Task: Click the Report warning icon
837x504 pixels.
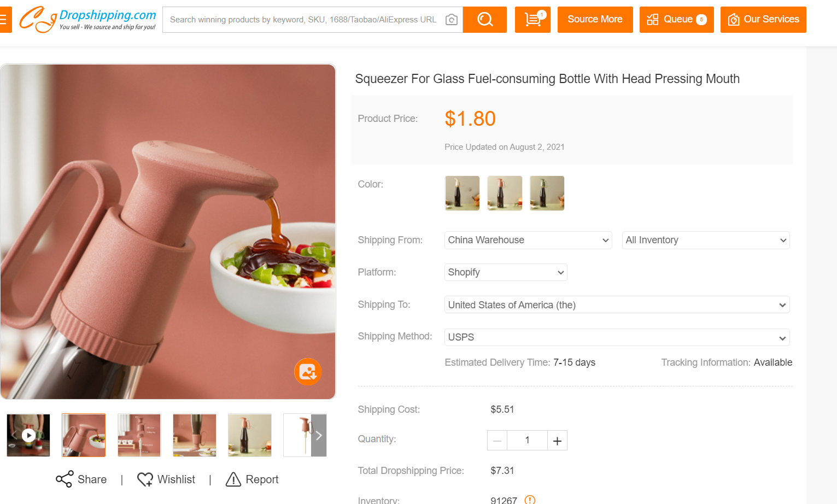Action: tap(233, 479)
